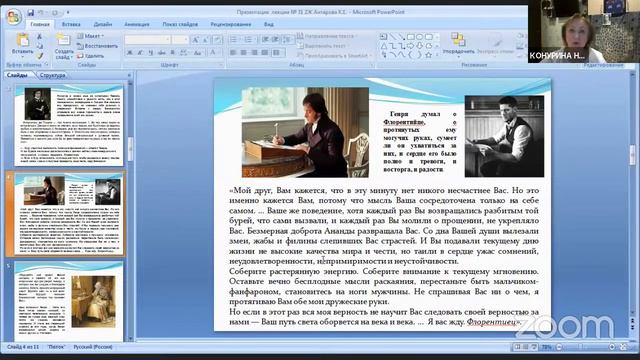
Task: Choose the straight line shape
Action: pyautogui.click(x=393, y=37)
